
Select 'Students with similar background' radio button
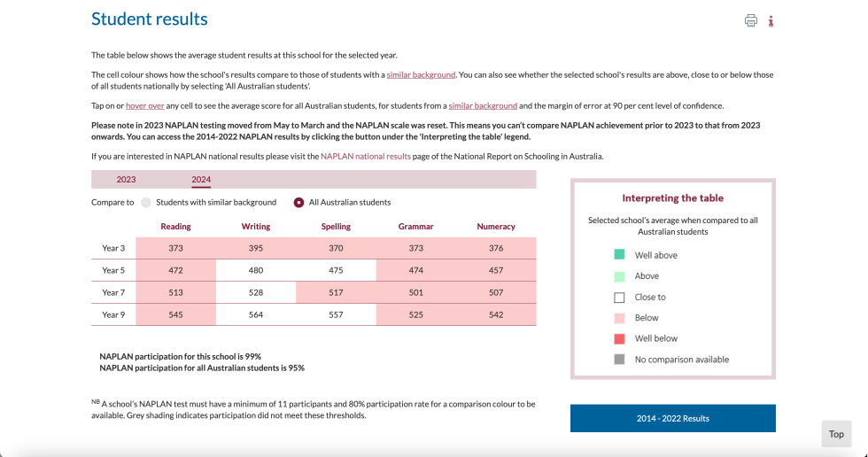click(x=146, y=203)
